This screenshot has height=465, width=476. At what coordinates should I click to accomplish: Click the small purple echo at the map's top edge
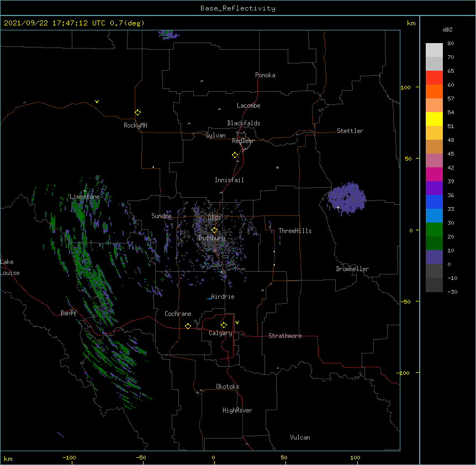168,34
